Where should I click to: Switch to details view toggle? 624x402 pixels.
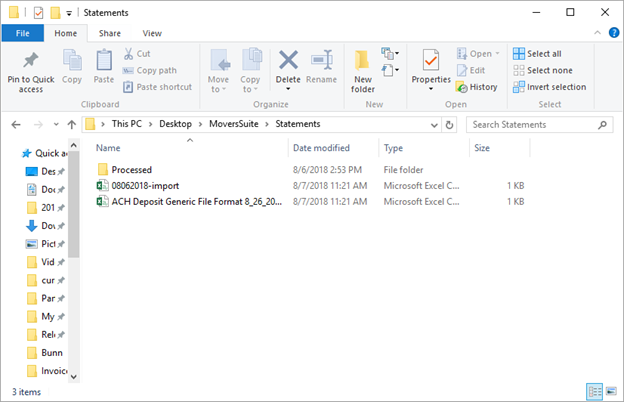(595, 391)
